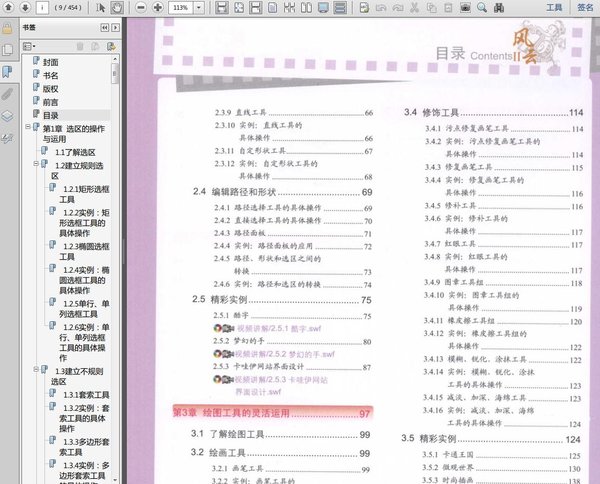
Task: Open the layers sidebar panel
Action: click(7, 116)
